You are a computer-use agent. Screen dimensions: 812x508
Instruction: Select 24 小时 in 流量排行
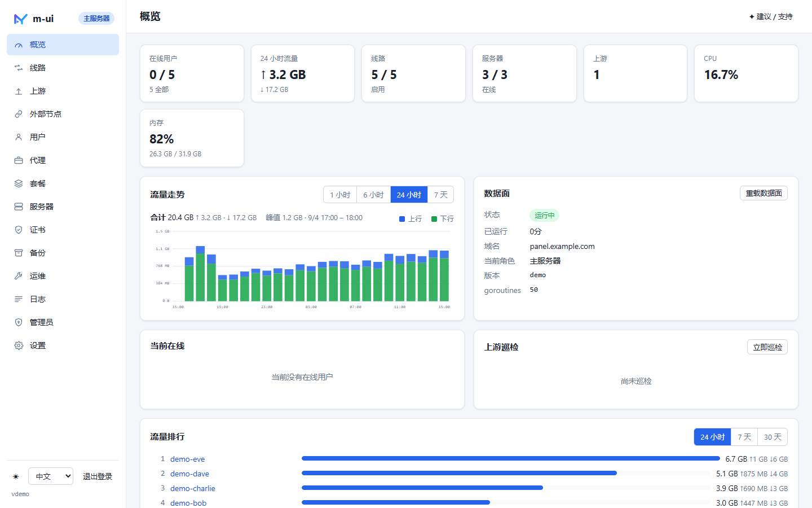(x=713, y=437)
